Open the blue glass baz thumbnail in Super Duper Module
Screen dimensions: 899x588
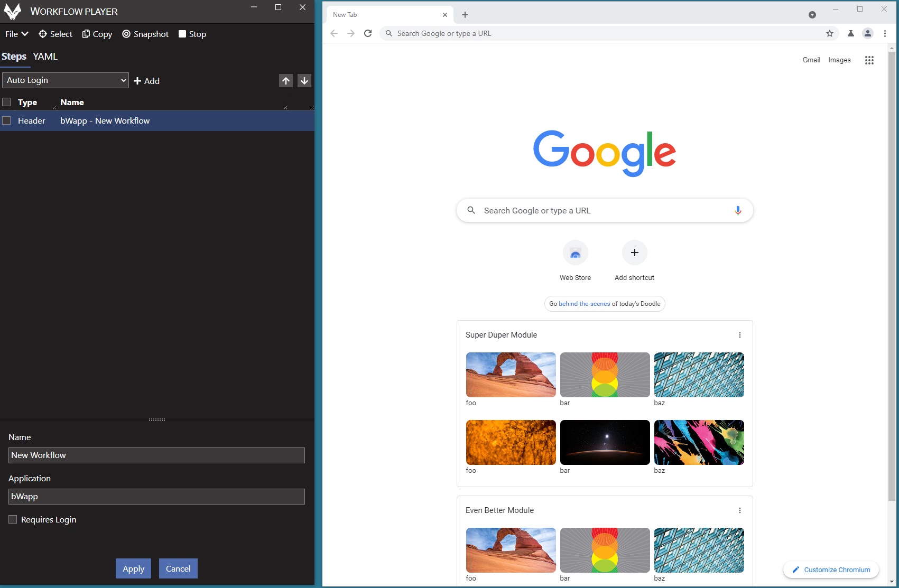[x=699, y=375]
